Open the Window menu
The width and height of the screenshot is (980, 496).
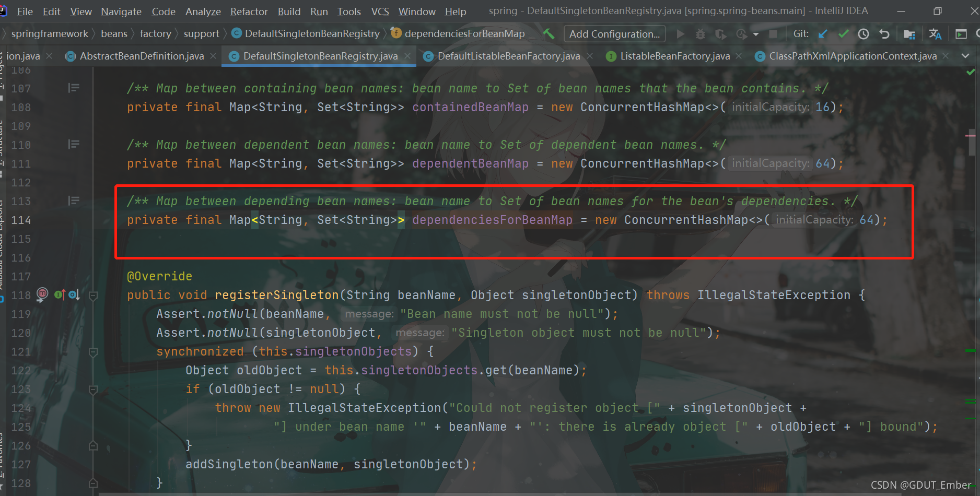pyautogui.click(x=417, y=11)
